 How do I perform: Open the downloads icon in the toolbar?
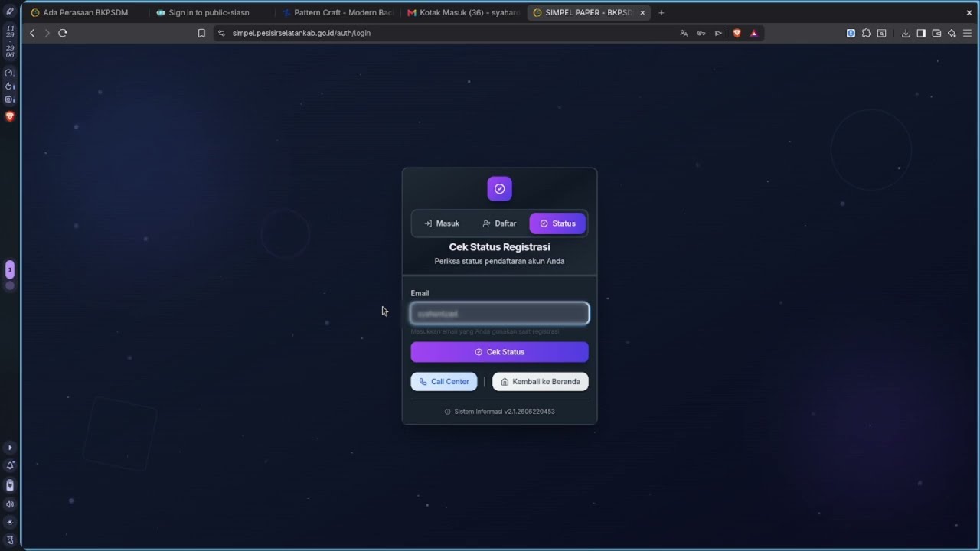pos(906,33)
